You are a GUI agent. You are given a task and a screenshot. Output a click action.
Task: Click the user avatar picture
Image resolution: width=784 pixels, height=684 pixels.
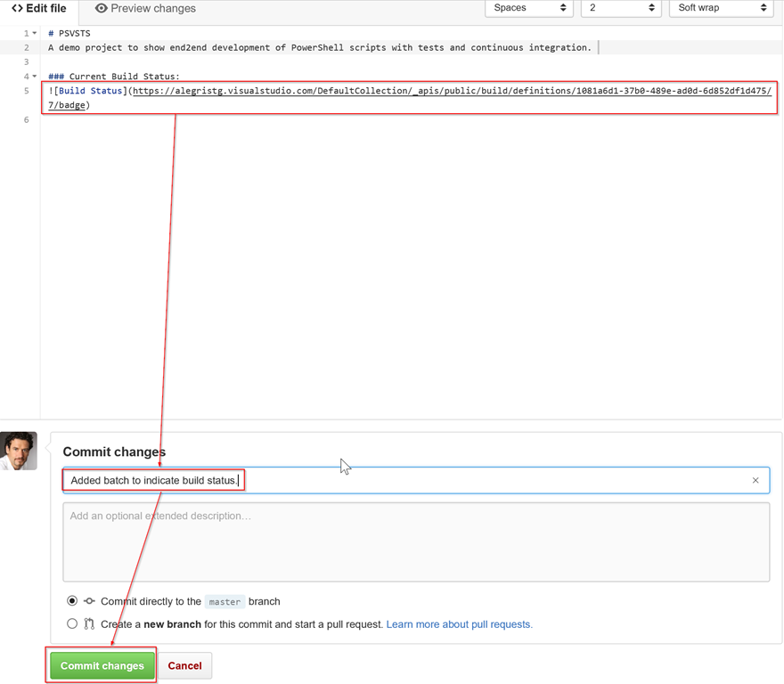(19, 451)
